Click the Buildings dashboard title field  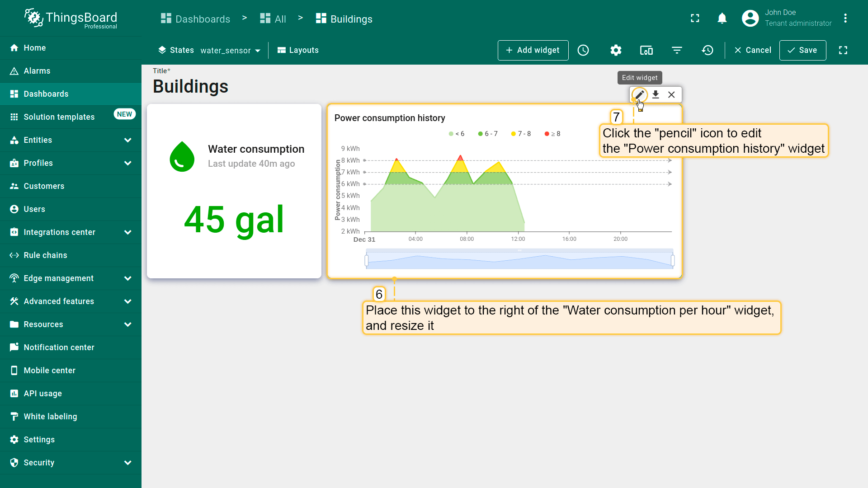tap(190, 86)
